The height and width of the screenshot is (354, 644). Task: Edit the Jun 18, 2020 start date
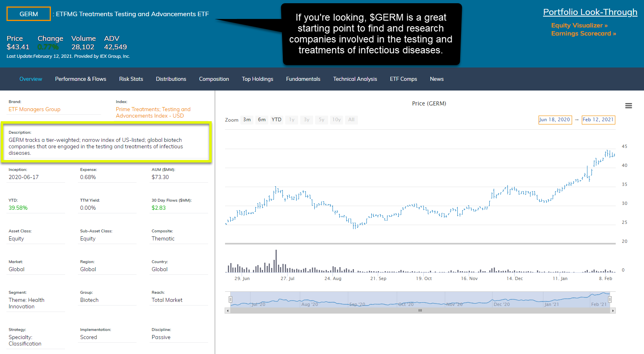[555, 120]
